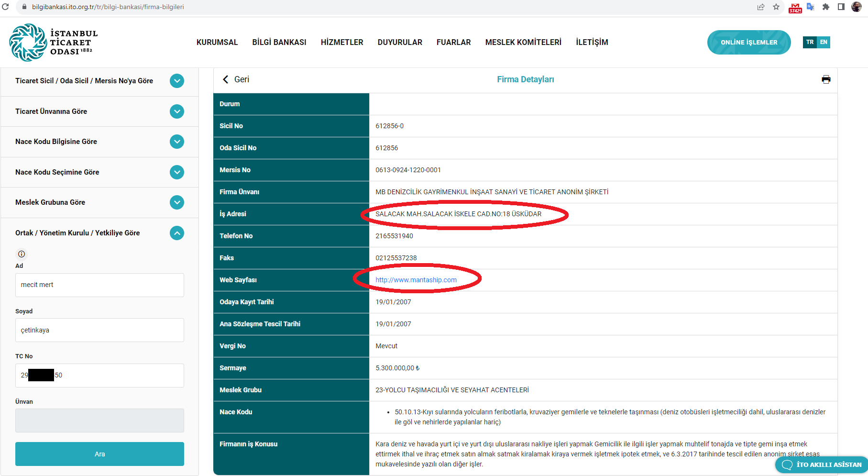Click the Nace Kodu 50.10.13 description text
Image resolution: width=868 pixels, height=476 pixels.
(x=610, y=417)
